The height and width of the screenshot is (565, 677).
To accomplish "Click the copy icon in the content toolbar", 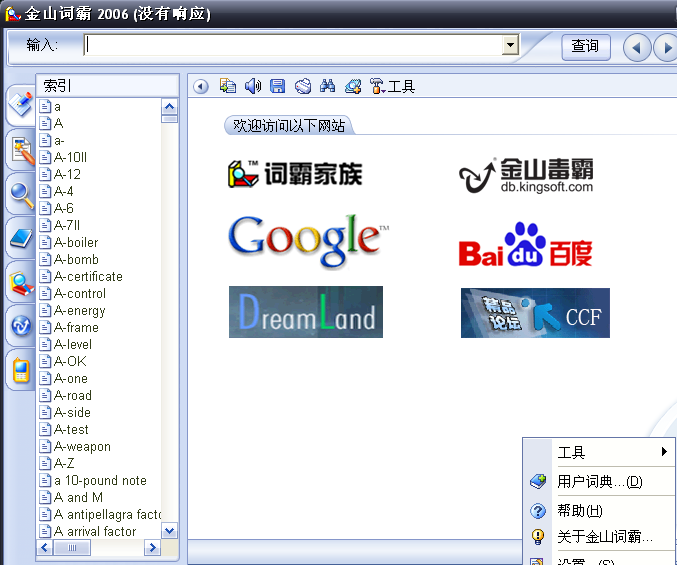I will (228, 86).
